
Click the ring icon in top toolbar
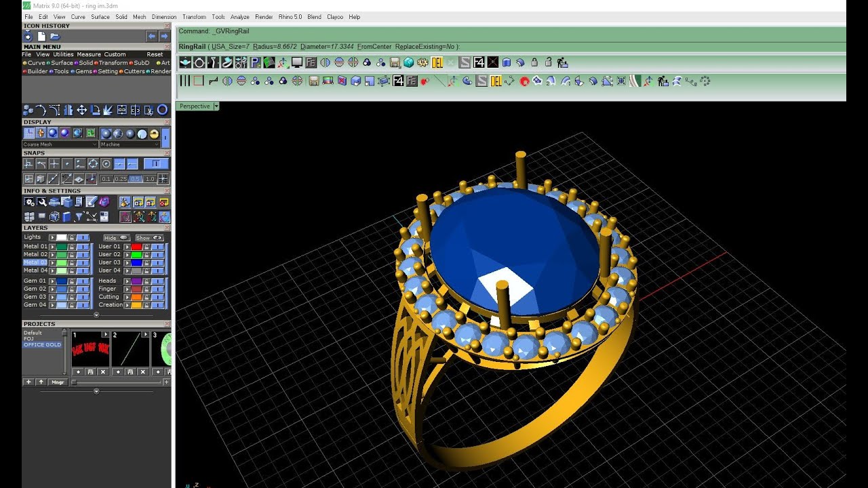[x=199, y=62]
